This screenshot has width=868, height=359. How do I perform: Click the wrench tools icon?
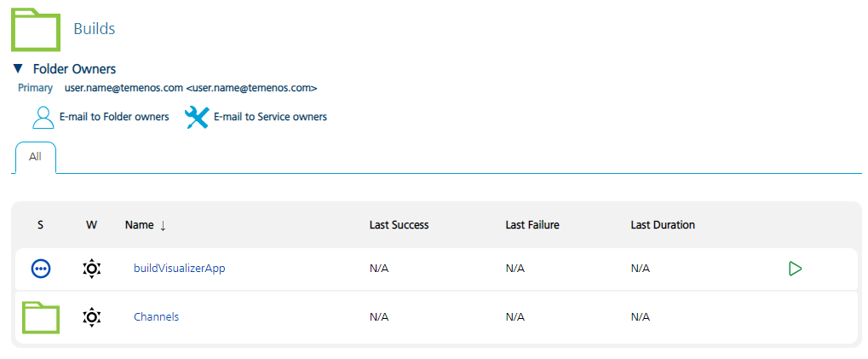[x=197, y=117]
